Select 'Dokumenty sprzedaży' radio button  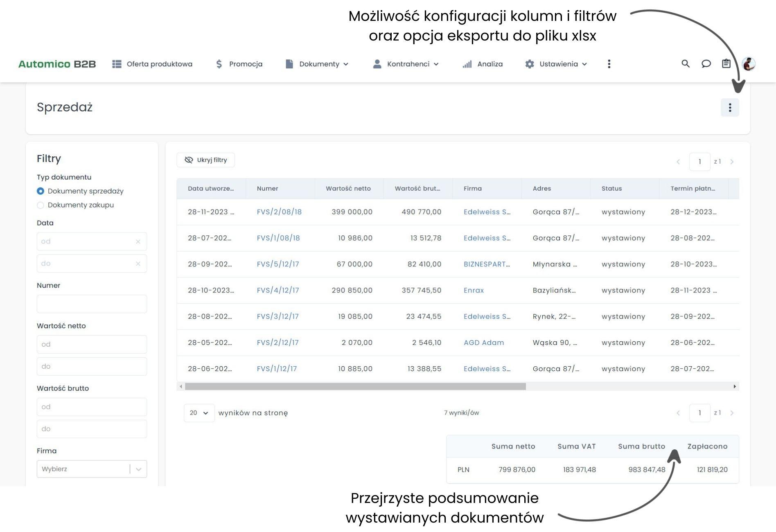click(41, 191)
